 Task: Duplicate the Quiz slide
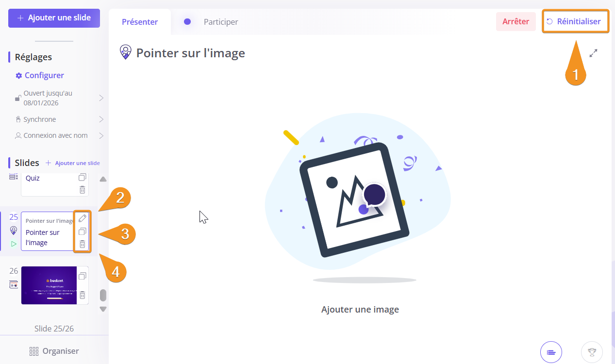pos(83,177)
